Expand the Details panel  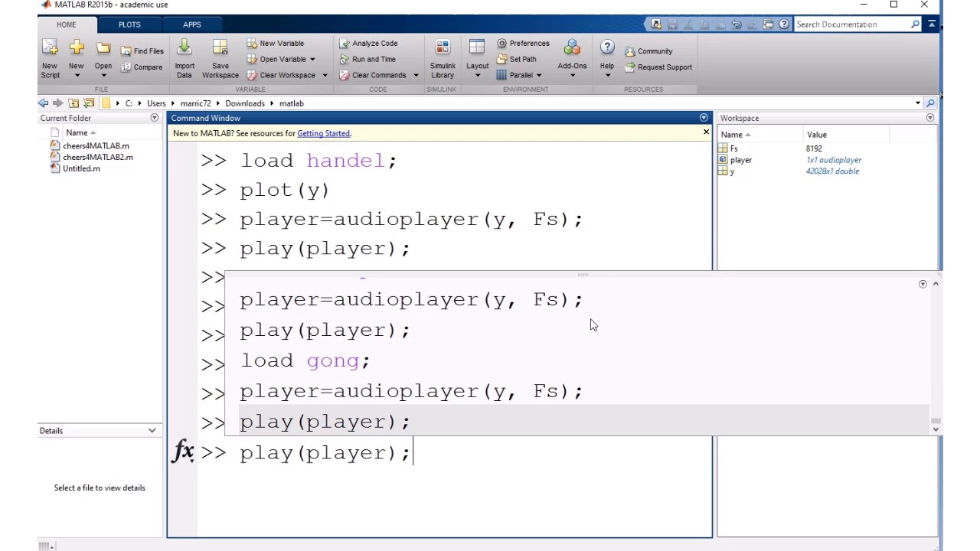(x=152, y=431)
